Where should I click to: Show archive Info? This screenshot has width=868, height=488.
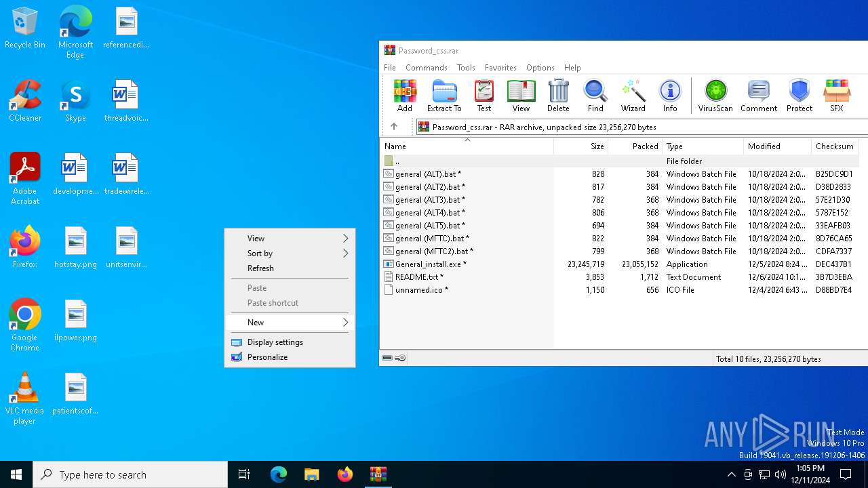click(x=670, y=96)
